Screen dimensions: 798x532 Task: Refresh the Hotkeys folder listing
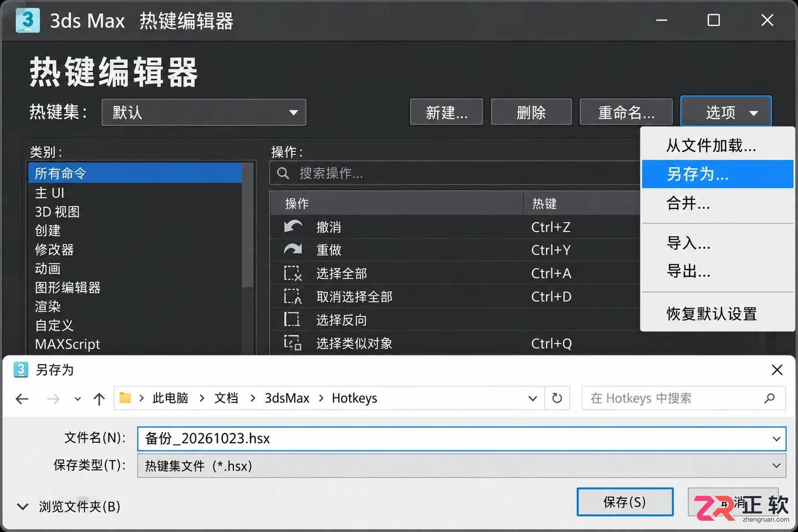[557, 398]
